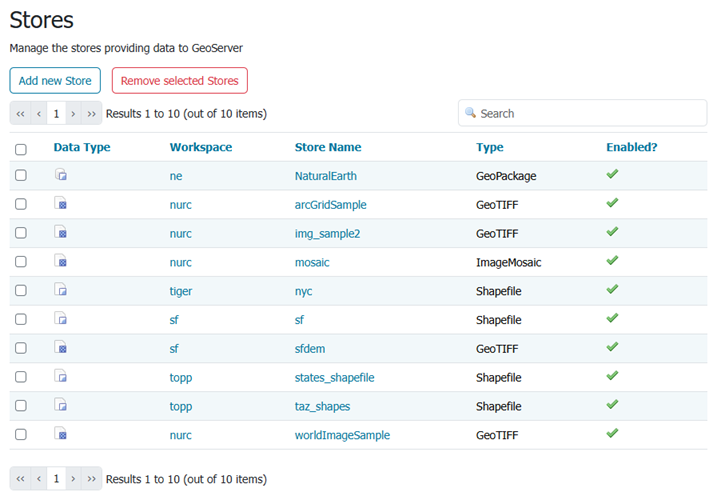Viewport: 717px width, 496px height.
Task: Sort the list by Type column header
Action: coord(489,147)
